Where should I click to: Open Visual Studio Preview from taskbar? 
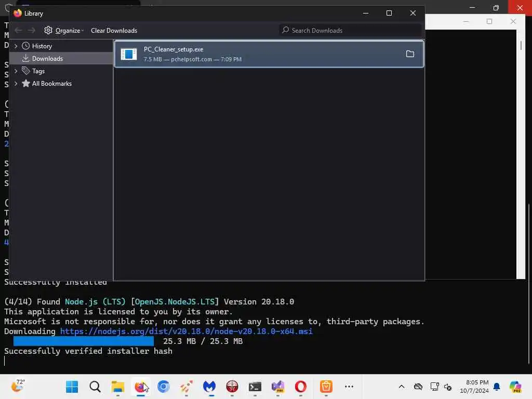[278, 387]
